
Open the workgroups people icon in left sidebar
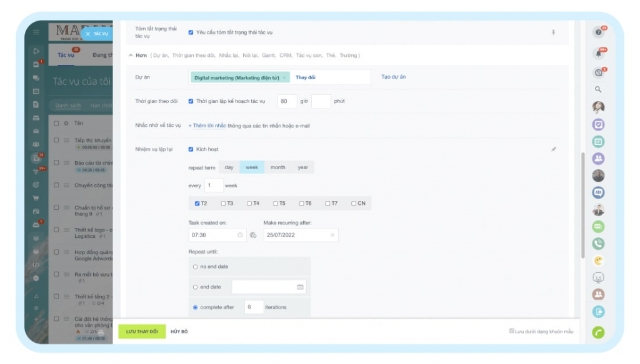(x=36, y=144)
